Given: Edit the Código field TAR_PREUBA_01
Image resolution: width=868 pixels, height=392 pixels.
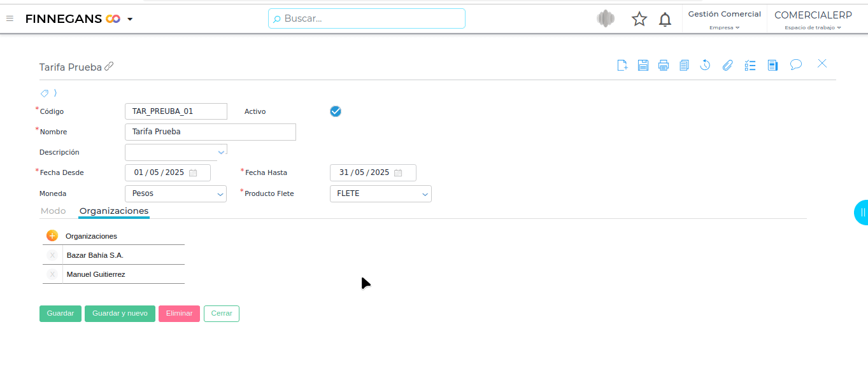Looking at the screenshot, I should [x=176, y=111].
